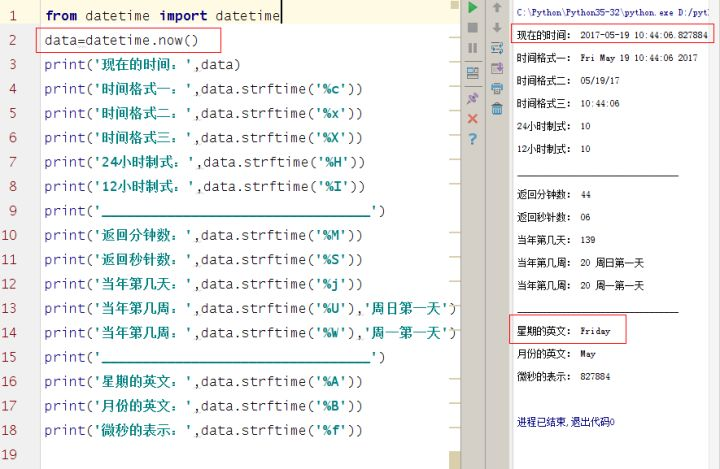Stop the running process with the square icon
Viewport: 720px width, 469px height.
click(x=472, y=28)
